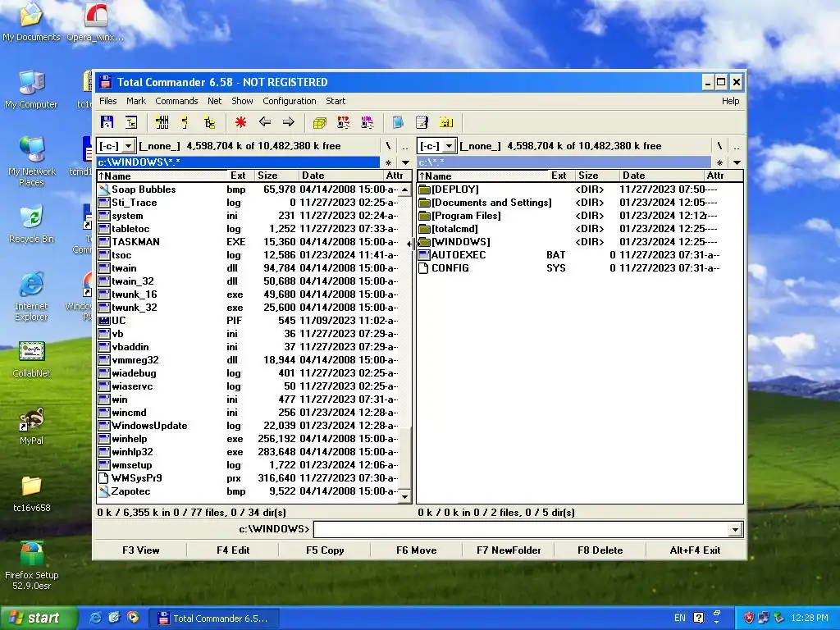Image resolution: width=840 pixels, height=630 pixels.
Task: Sort right panel by Date column header
Action: (x=660, y=176)
